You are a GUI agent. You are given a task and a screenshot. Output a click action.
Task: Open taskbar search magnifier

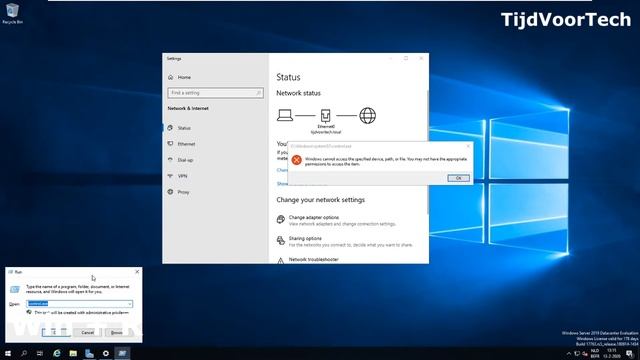click(24, 353)
